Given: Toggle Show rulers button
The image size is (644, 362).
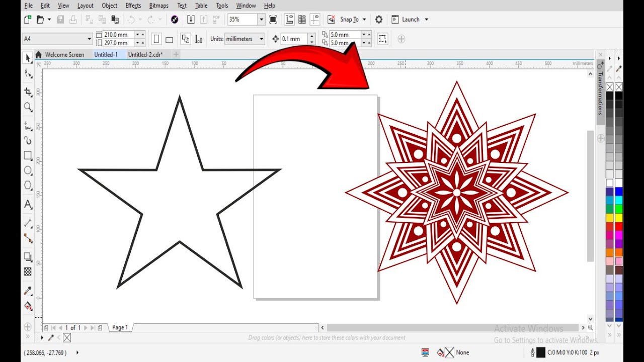Looking at the screenshot, I should coord(289,20).
